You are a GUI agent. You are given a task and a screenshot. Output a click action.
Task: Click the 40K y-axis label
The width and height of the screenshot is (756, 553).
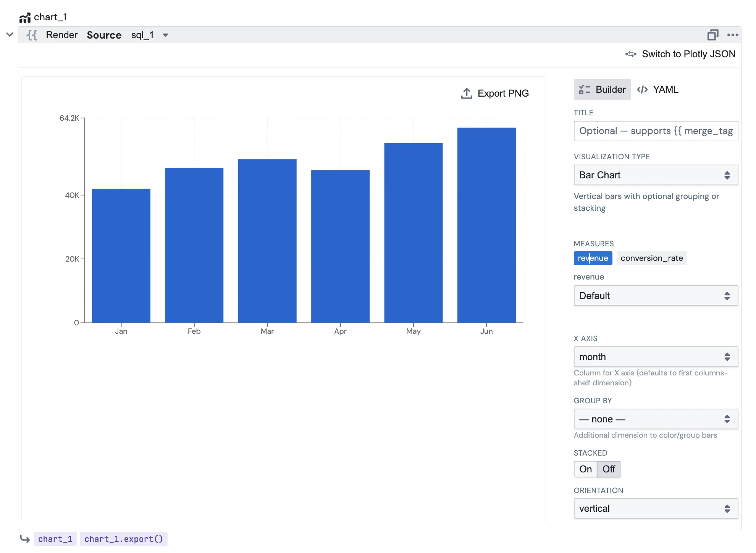[x=72, y=195]
